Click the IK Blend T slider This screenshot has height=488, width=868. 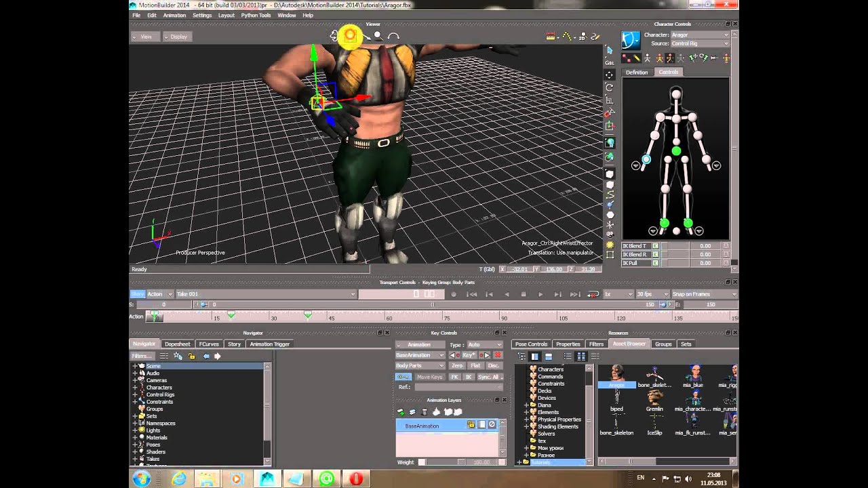pyautogui.click(x=677, y=246)
